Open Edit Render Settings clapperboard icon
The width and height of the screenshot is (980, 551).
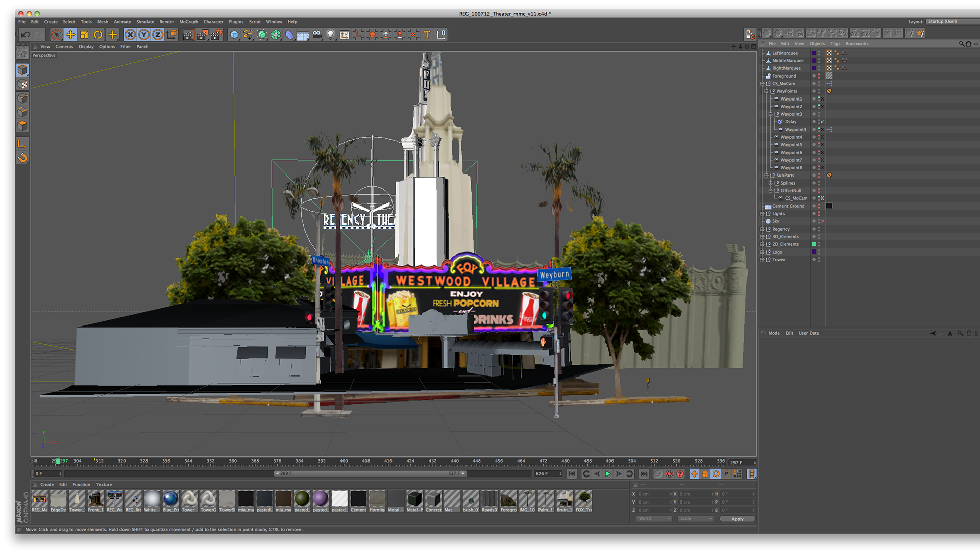pyautogui.click(x=216, y=35)
